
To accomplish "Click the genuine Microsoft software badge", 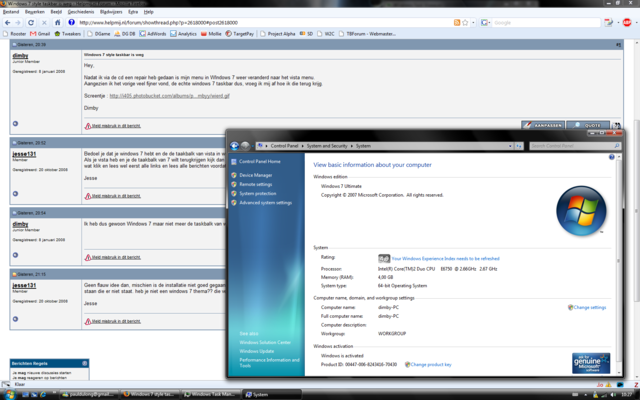I will pyautogui.click(x=591, y=363).
